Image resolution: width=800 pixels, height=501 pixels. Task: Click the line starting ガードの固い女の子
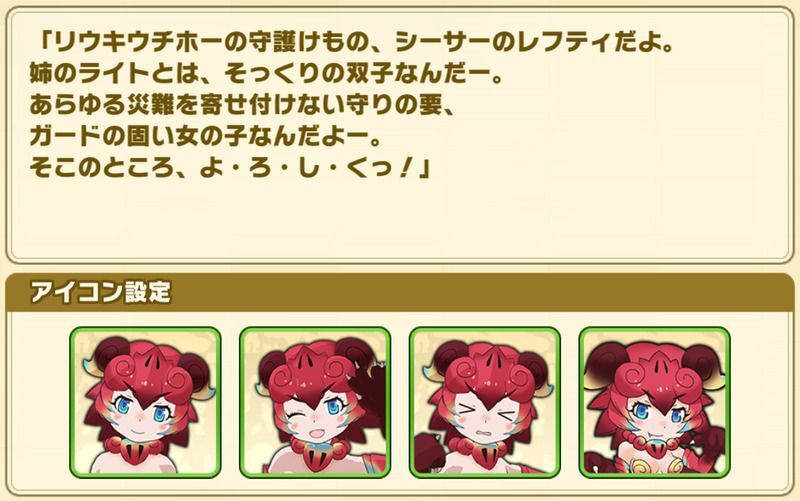click(x=206, y=136)
